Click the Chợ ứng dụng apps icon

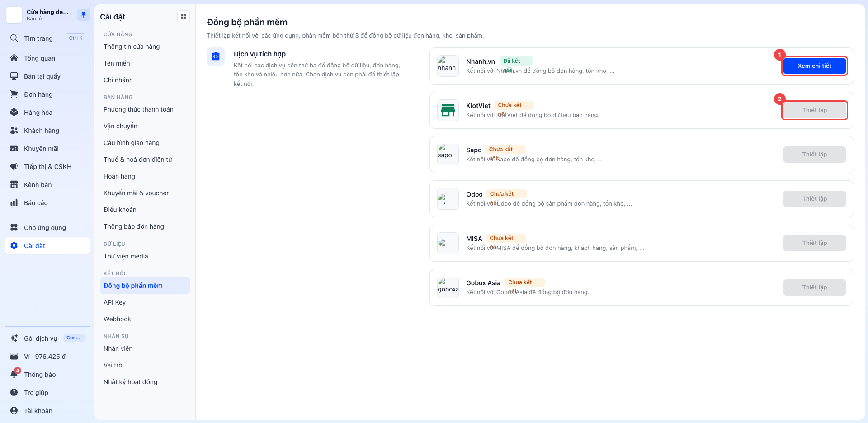(14, 228)
